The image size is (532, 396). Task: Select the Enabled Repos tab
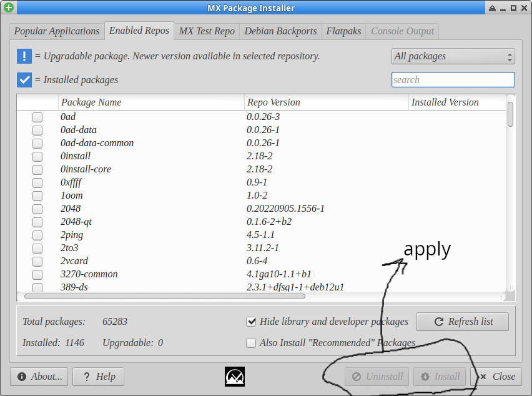[139, 31]
